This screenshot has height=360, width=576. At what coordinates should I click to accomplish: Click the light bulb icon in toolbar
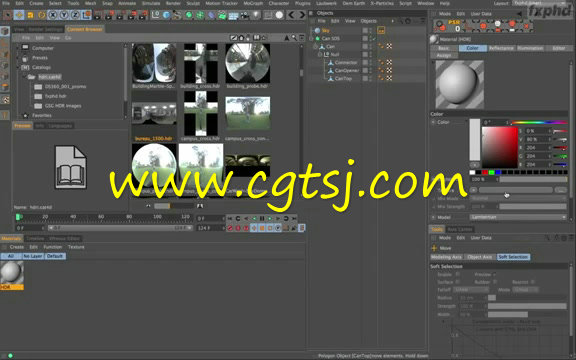[256, 15]
